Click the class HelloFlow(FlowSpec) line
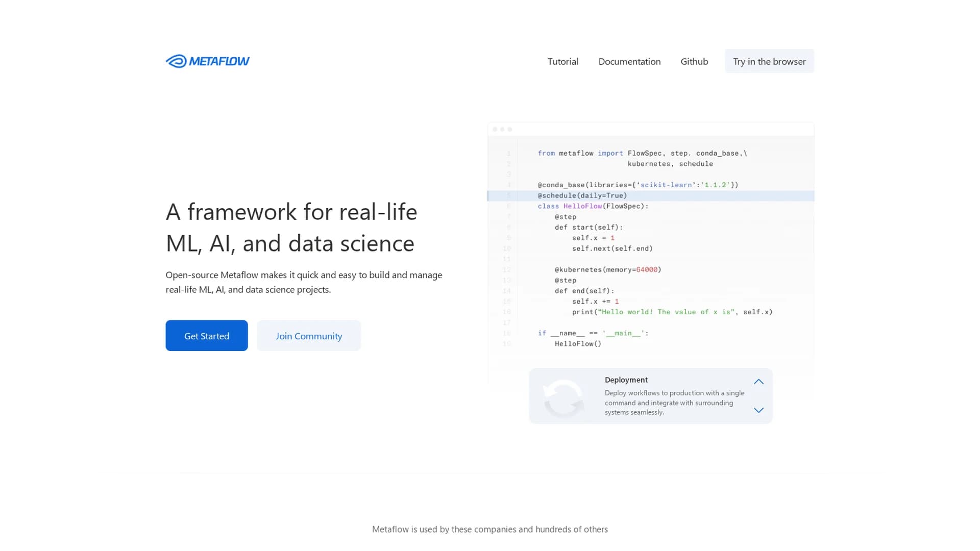Image resolution: width=980 pixels, height=551 pixels. pyautogui.click(x=593, y=206)
